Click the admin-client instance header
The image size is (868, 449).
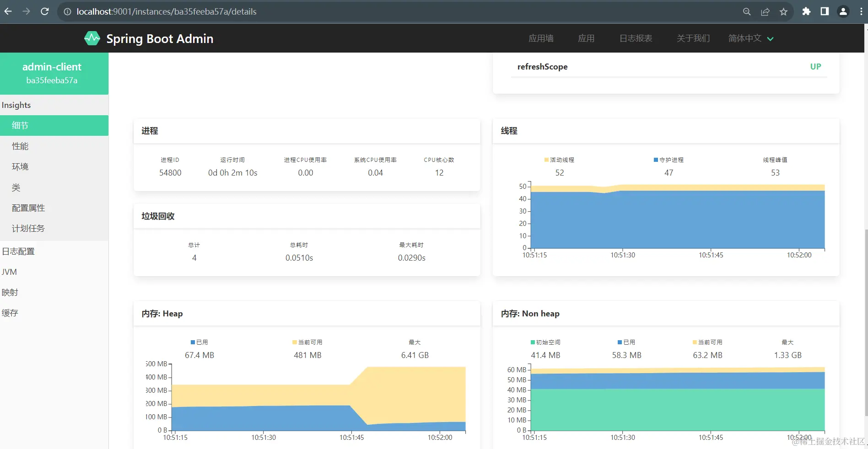point(54,73)
